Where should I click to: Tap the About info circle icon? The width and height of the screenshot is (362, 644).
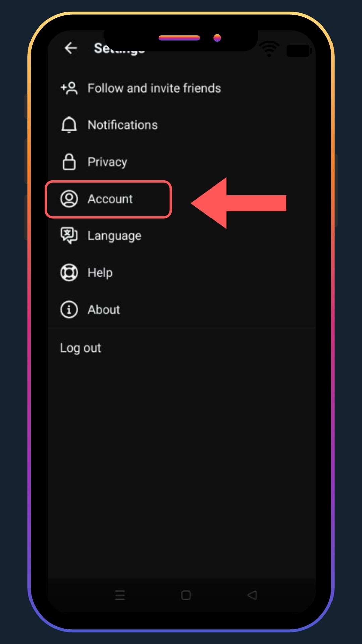pos(69,309)
